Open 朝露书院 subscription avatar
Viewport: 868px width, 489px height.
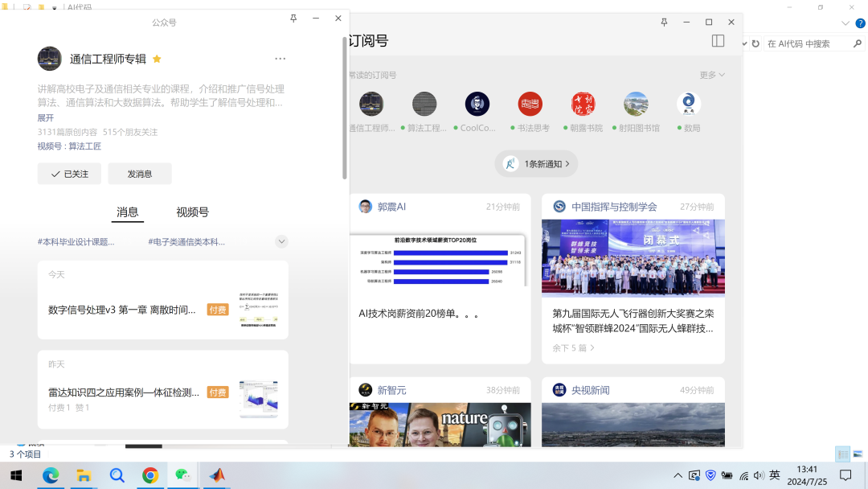click(x=583, y=104)
